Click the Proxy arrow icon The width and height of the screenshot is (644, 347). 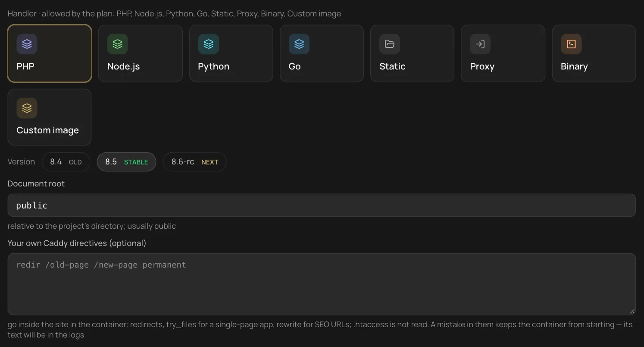coord(480,44)
